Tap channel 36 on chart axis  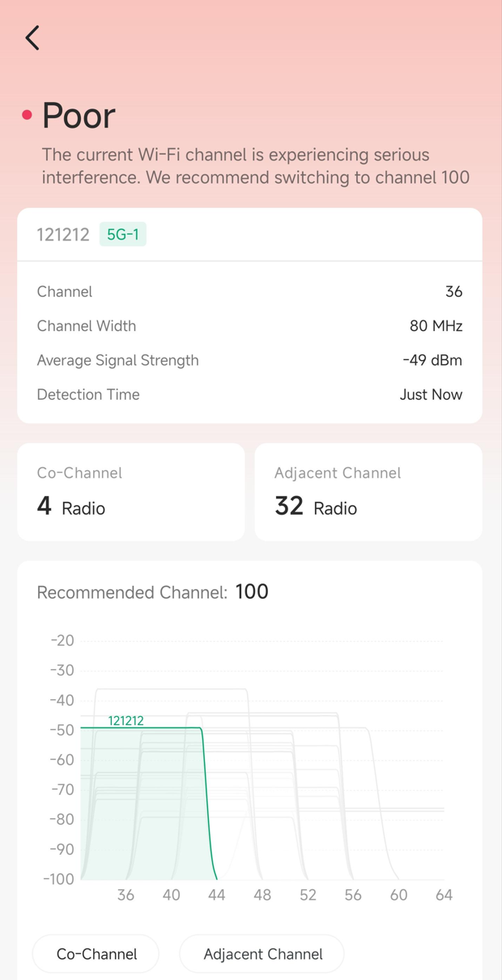point(125,895)
